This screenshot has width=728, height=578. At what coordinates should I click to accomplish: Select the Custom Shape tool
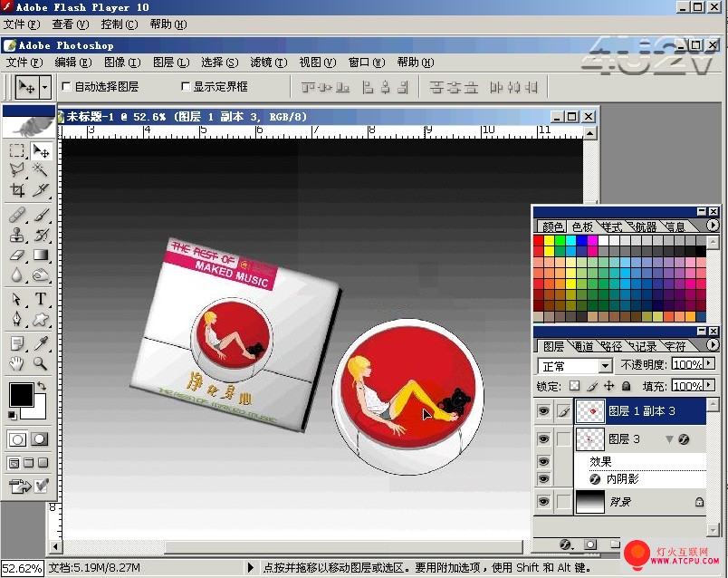tap(41, 319)
